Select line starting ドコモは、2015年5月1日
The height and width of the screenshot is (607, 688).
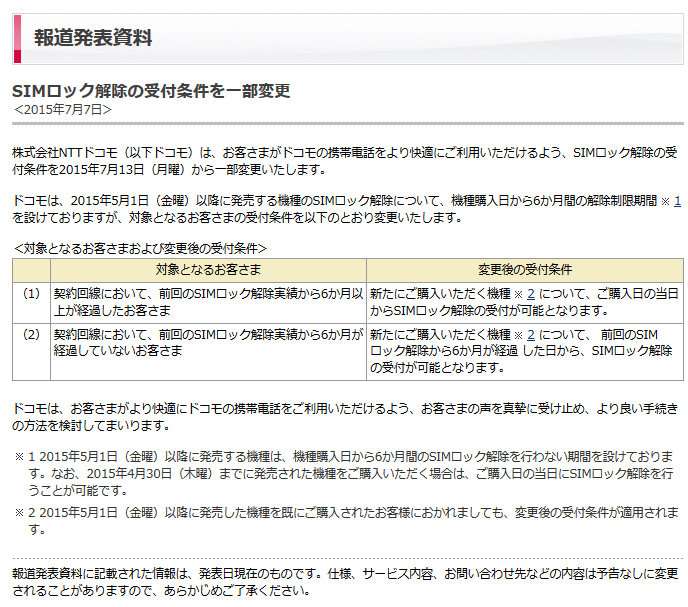(334, 201)
